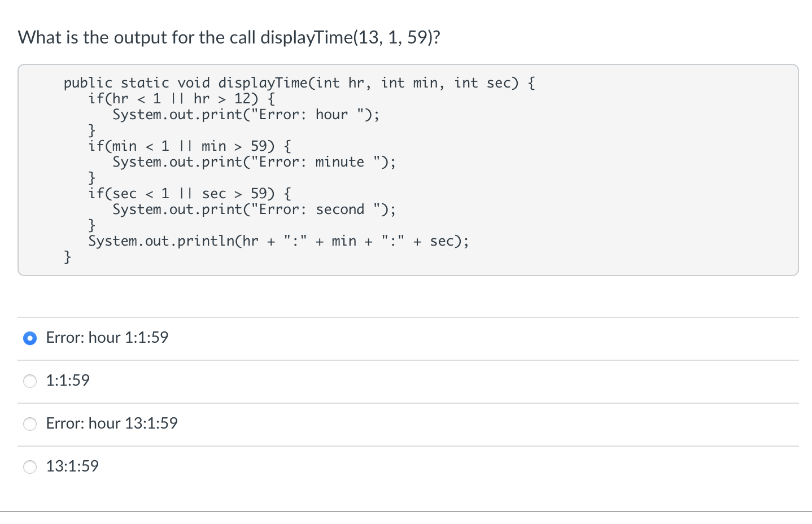
Task: Click the final println statement in the code
Action: tap(278, 241)
